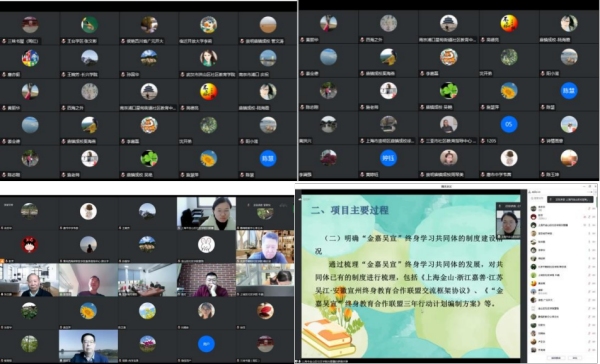600x364 pixels.
Task: Select the white rabbit avatar tile
Action: [206, 244]
